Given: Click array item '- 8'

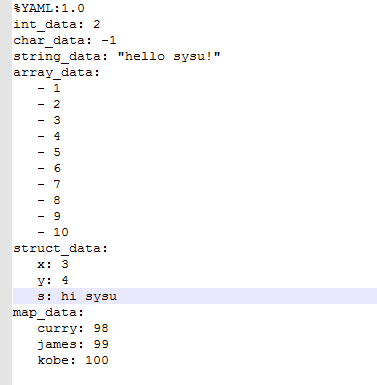Looking at the screenshot, I should (x=49, y=200).
